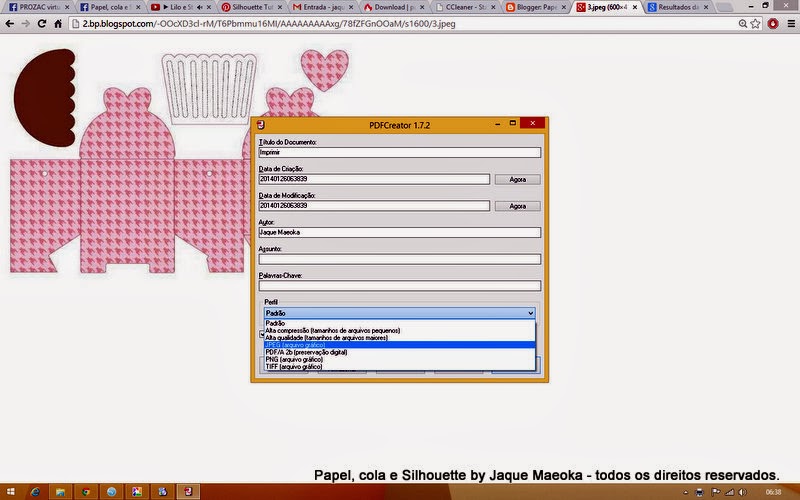The image size is (800, 500).
Task: Reload the current page
Action: point(42,23)
